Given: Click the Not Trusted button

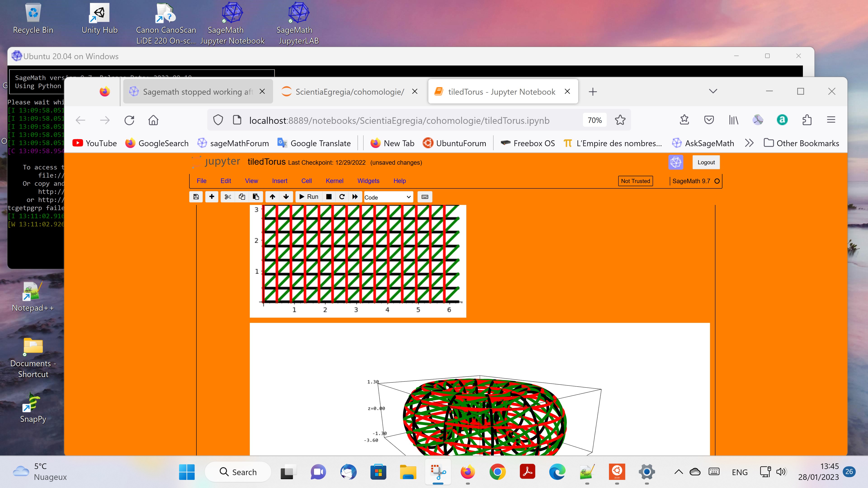Looking at the screenshot, I should tap(635, 181).
